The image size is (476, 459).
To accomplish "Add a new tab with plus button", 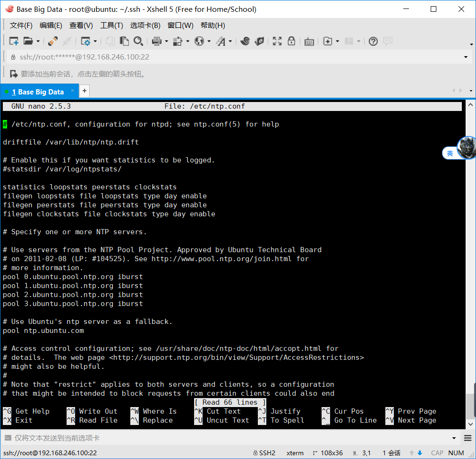I will [85, 91].
